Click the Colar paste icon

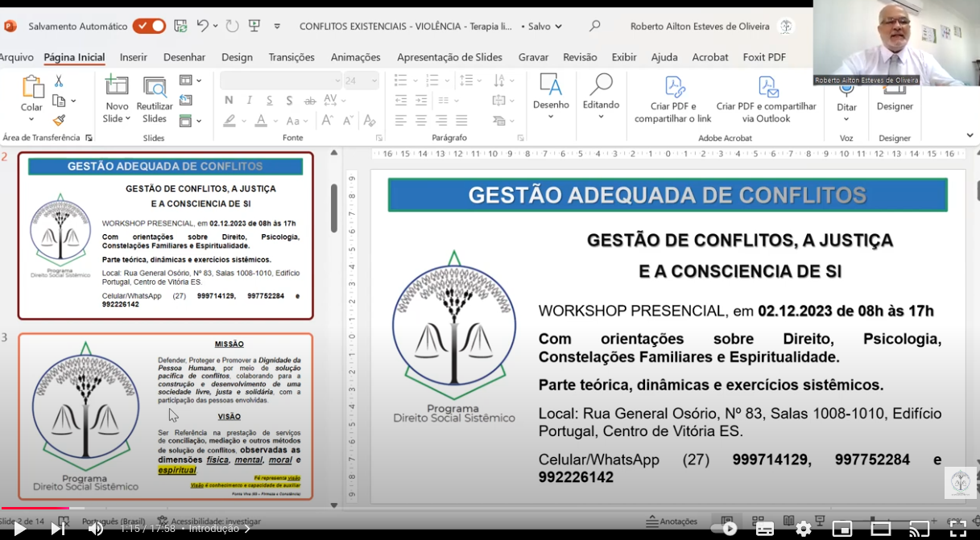pos(32,87)
